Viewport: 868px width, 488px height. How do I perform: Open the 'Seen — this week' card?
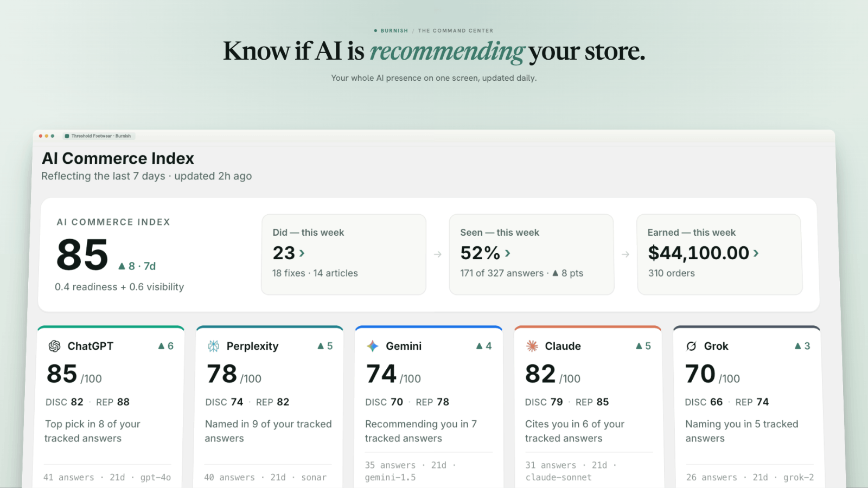(532, 254)
